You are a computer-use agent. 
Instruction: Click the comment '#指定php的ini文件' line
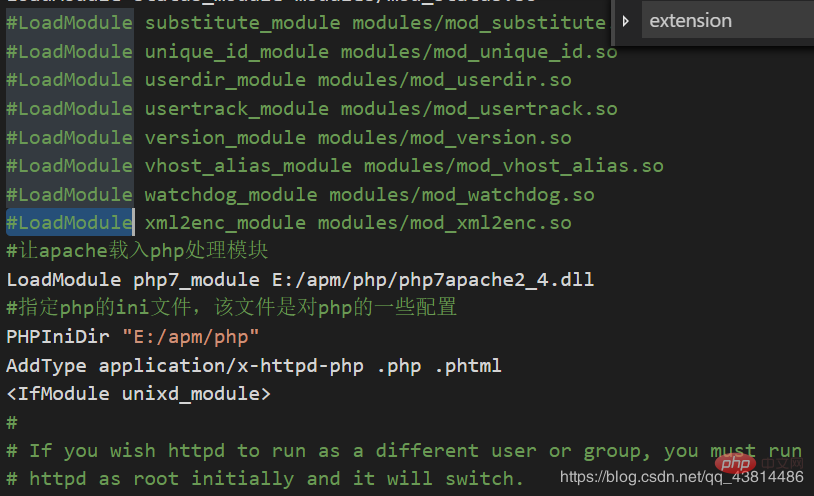pos(232,307)
